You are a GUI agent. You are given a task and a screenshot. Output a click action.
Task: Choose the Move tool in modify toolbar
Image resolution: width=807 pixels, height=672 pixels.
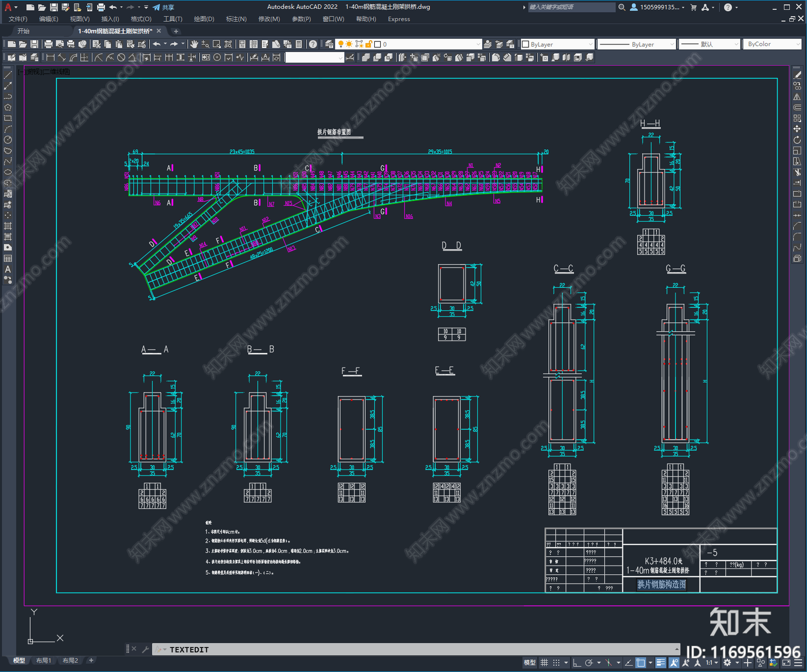797,129
